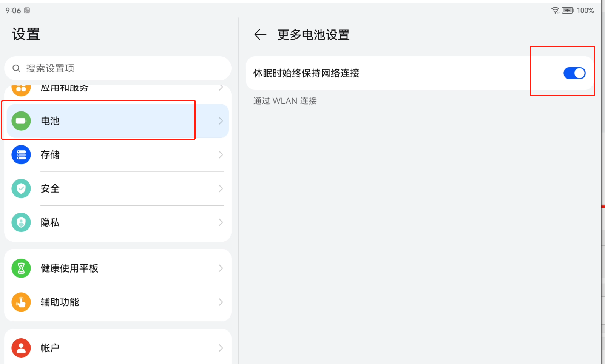
Task: Click the red Accounts person icon
Action: [21, 348]
